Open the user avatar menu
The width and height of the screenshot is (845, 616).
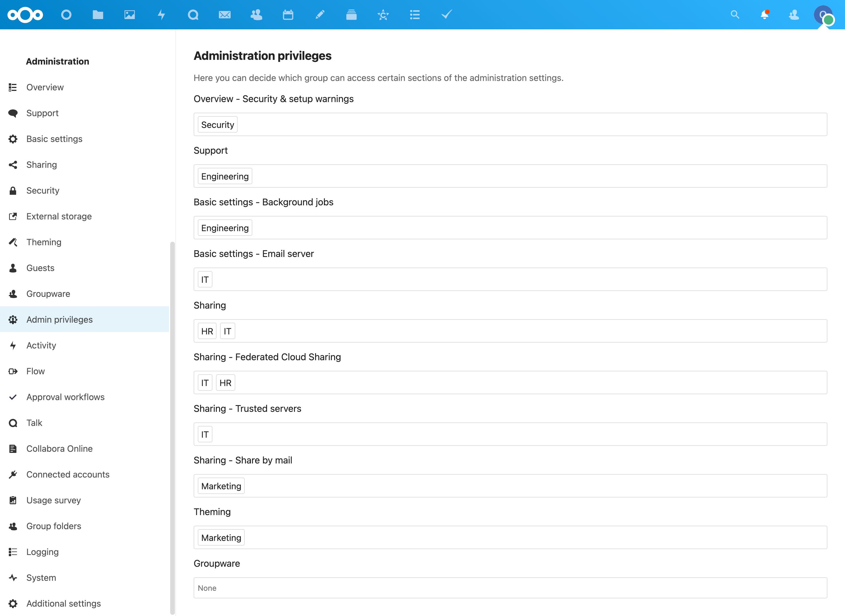[x=823, y=15]
